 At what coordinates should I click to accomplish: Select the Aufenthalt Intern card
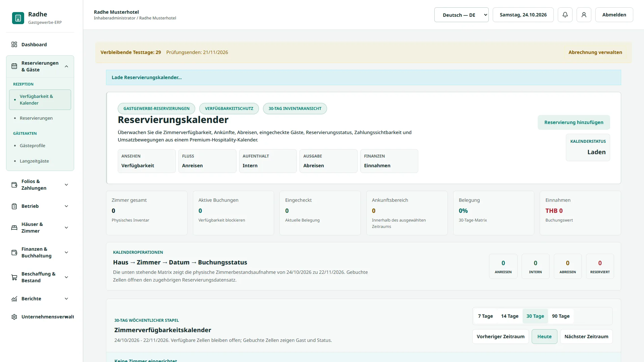(x=268, y=161)
